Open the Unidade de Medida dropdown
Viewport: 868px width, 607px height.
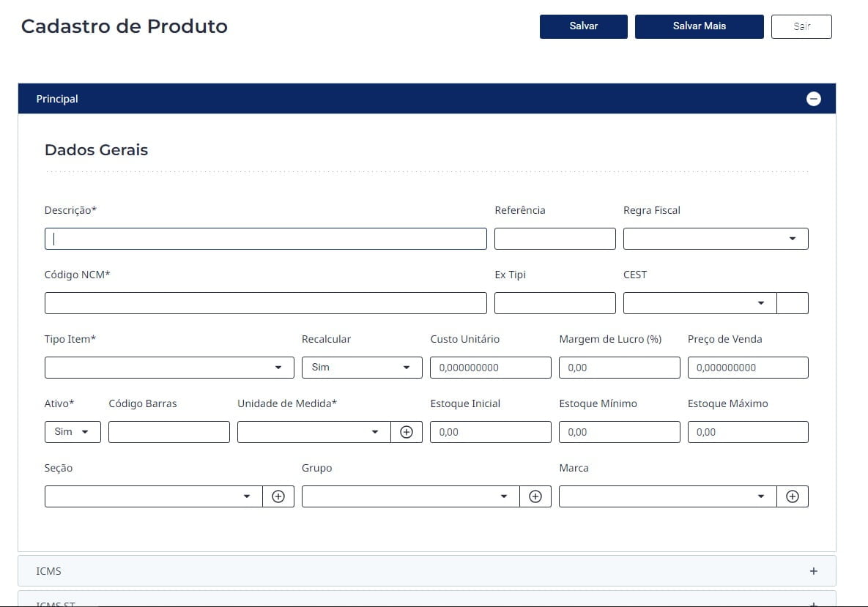click(314, 432)
